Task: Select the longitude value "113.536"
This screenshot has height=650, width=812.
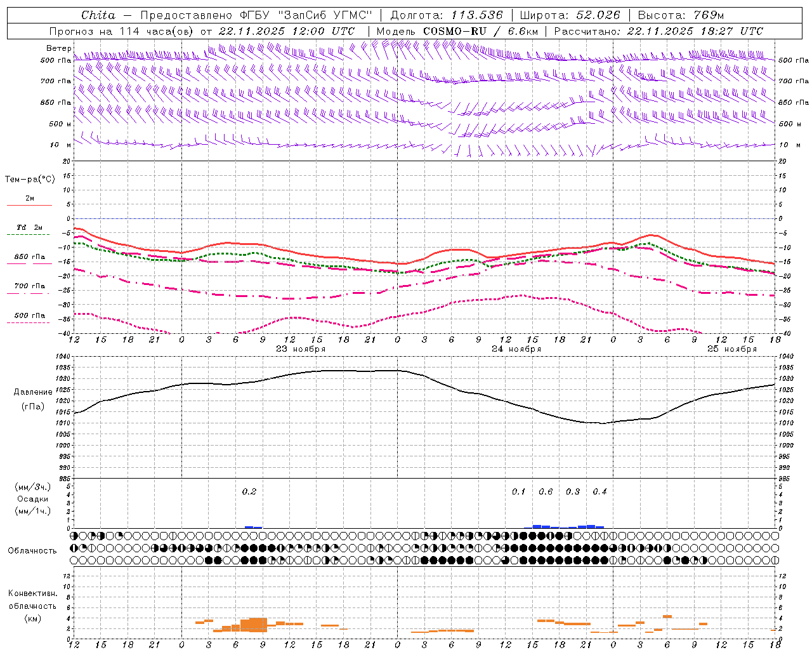Action: [477, 15]
